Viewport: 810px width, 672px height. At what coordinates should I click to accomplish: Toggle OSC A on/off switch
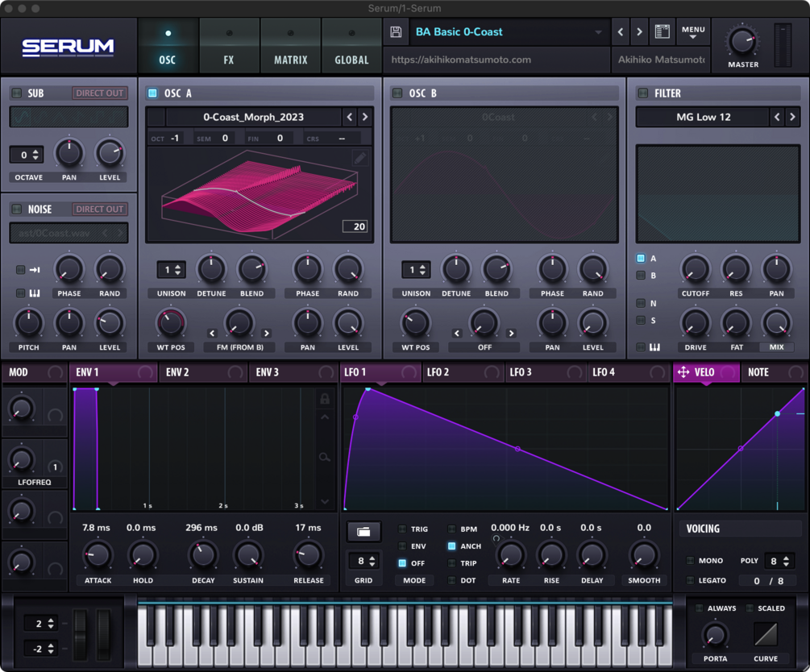click(x=152, y=93)
